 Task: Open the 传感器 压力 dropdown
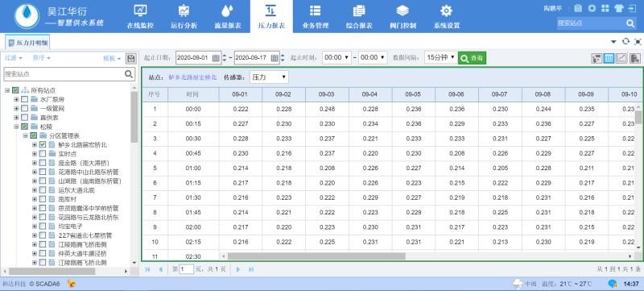tap(269, 77)
